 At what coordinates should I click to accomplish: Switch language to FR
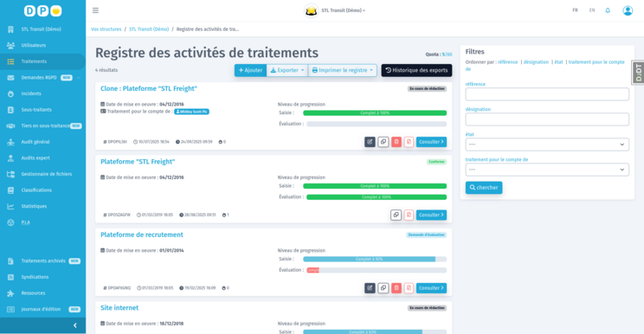click(x=575, y=10)
